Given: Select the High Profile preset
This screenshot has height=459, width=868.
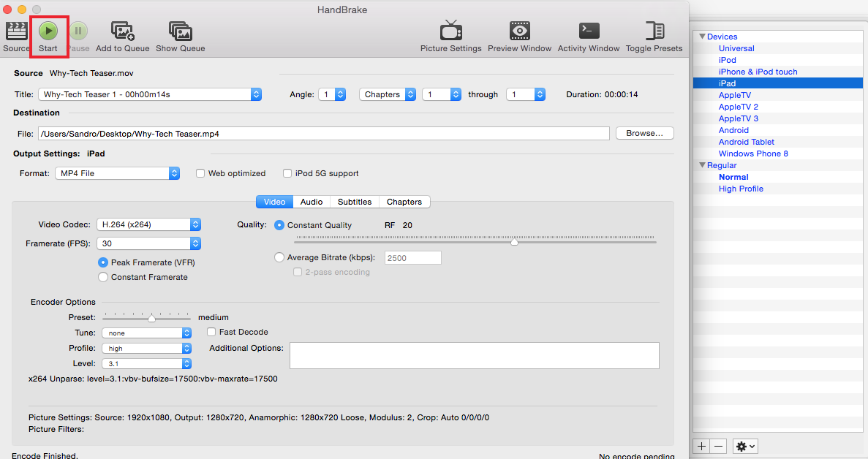Looking at the screenshot, I should tap(741, 189).
